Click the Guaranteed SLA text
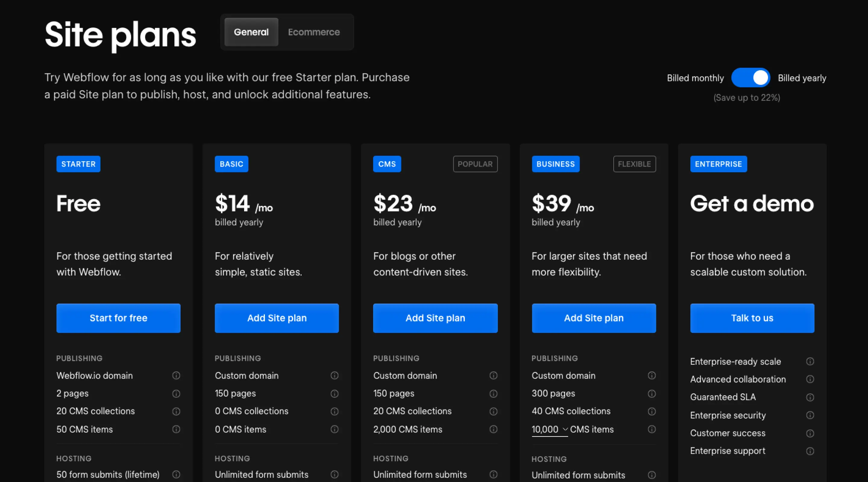Screen dimensions: 868x482 (723, 397)
